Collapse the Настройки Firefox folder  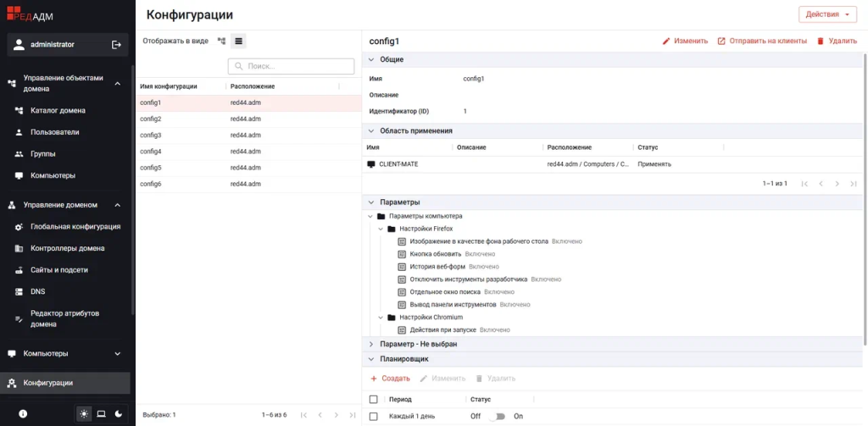coord(381,229)
